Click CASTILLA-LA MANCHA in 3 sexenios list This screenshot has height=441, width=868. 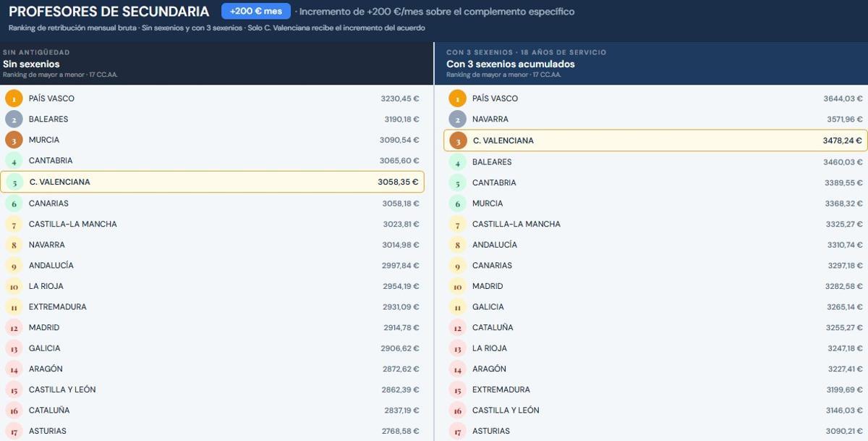(x=516, y=224)
